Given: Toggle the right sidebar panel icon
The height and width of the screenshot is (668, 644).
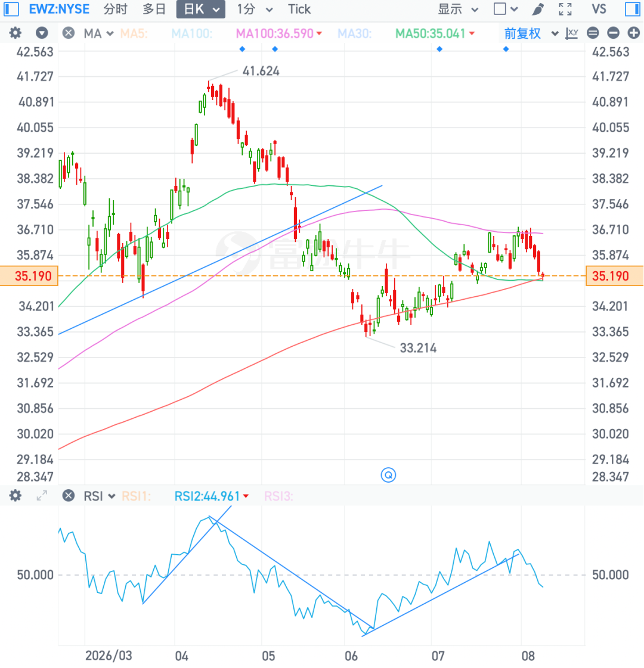Looking at the screenshot, I should click(x=633, y=9).
